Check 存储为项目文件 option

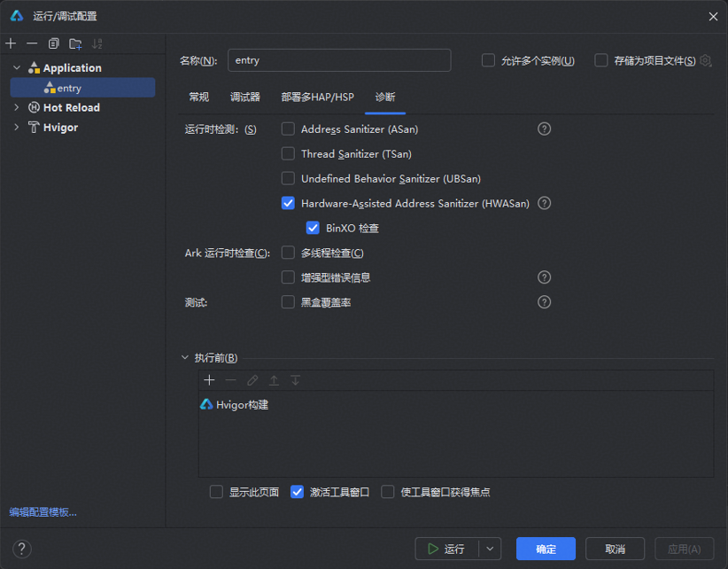coord(601,60)
